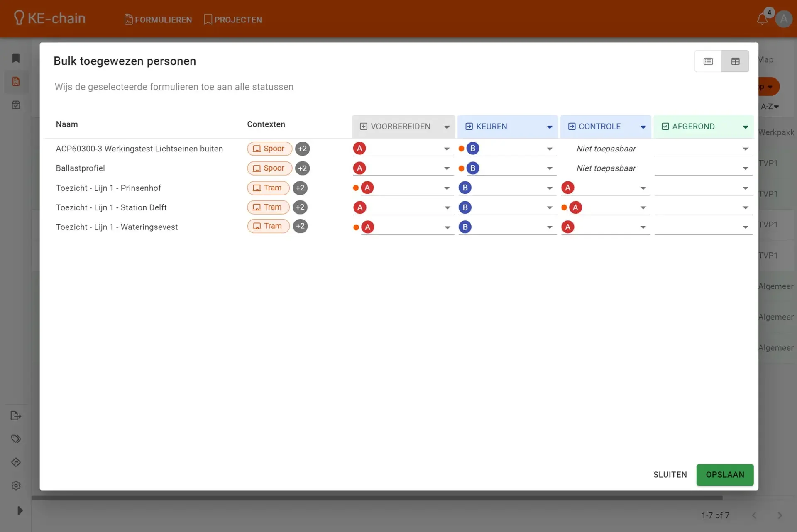Open the tags icon in sidebar
This screenshot has height=532, width=797.
point(16,439)
